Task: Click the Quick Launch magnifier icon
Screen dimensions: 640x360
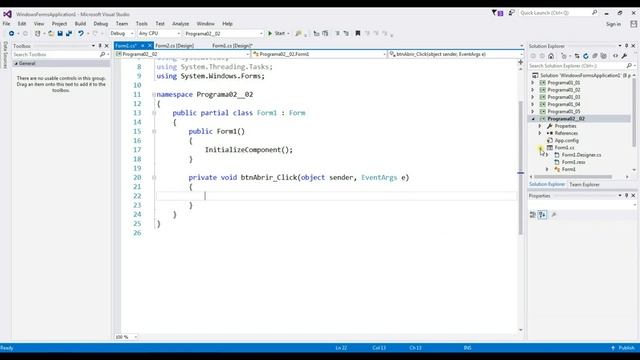Action: click(595, 13)
